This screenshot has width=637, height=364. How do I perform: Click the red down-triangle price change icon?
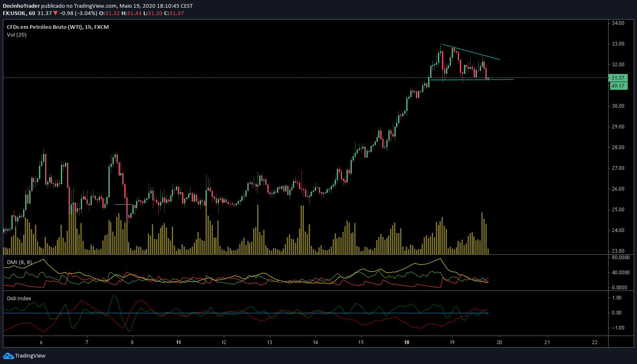(x=55, y=13)
